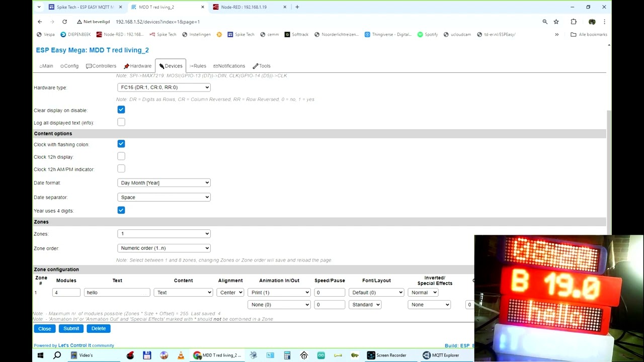Viewport: 644px width, 362px height.
Task: Toggle Year uses 4 digits checkbox
Action: (x=121, y=210)
